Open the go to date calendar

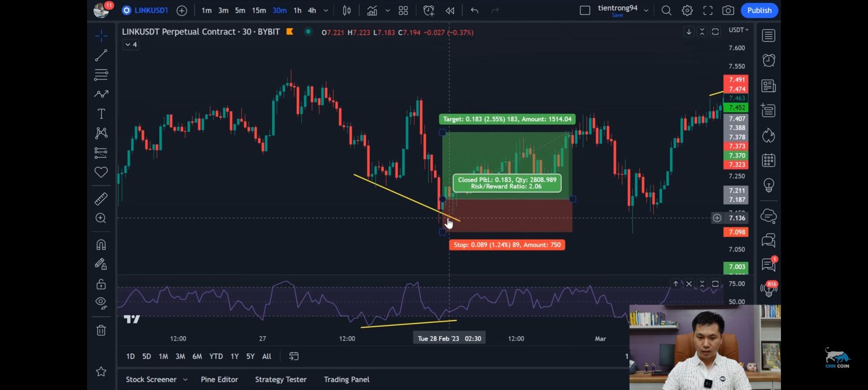(294, 356)
